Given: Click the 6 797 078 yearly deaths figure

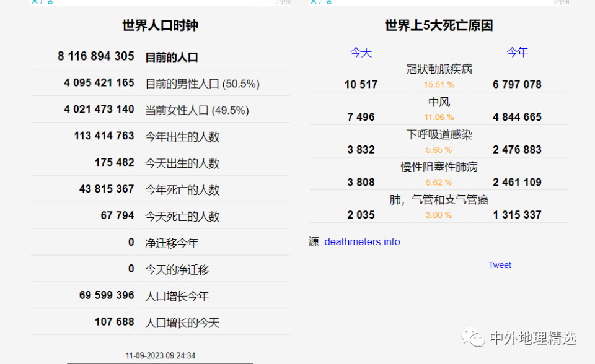Looking at the screenshot, I should [x=517, y=84].
